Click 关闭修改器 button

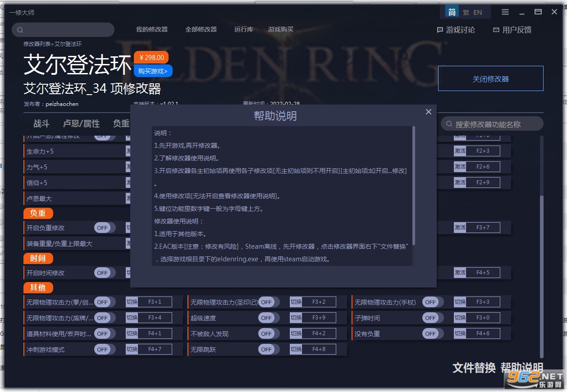pyautogui.click(x=491, y=79)
